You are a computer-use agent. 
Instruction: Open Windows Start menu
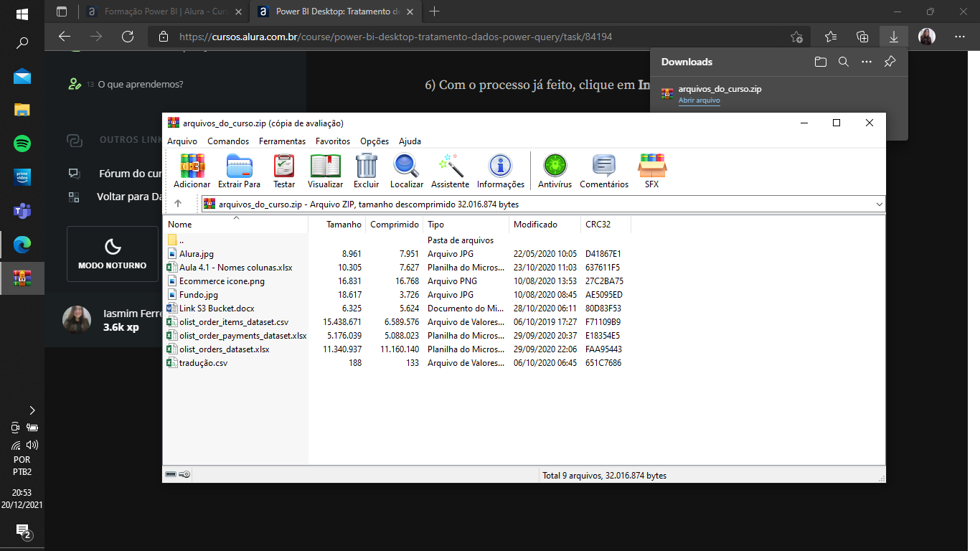[x=22, y=14]
